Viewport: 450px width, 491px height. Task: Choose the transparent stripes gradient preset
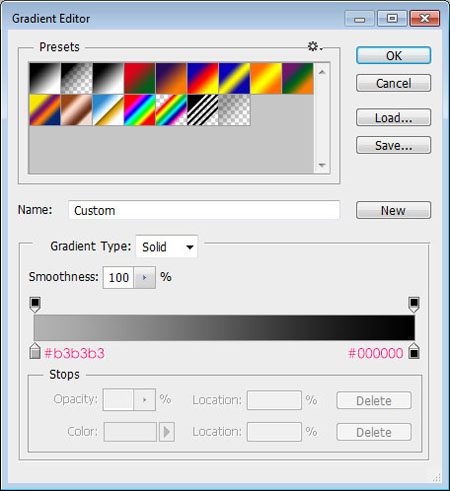[203, 110]
